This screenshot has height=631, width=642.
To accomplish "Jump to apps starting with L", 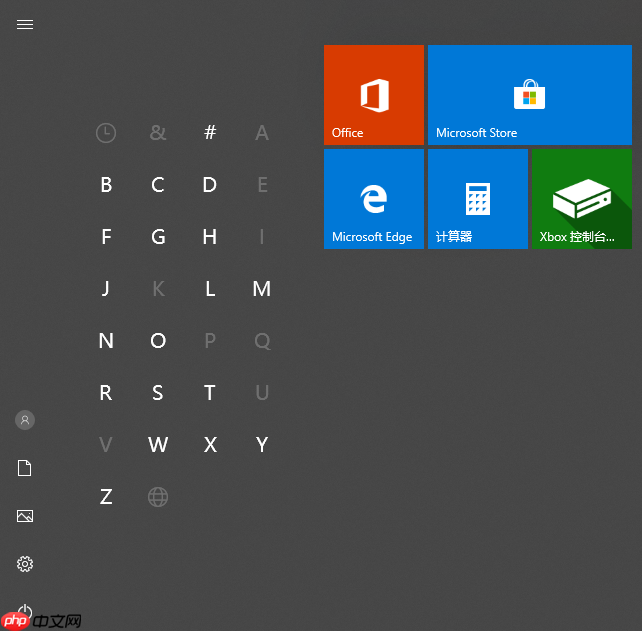I will 210,289.
